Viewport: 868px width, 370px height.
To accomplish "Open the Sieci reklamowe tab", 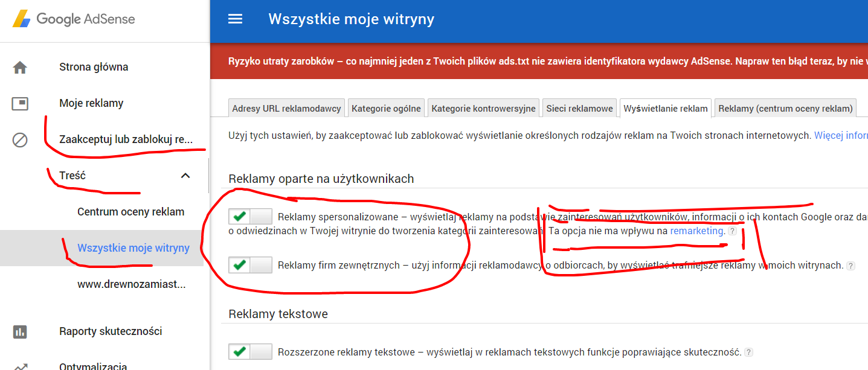I will 580,109.
